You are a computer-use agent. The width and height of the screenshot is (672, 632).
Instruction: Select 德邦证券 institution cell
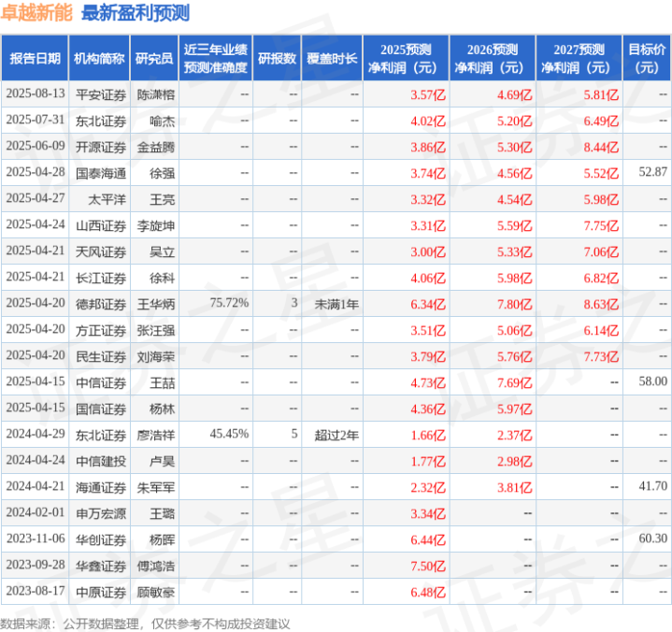(x=101, y=304)
